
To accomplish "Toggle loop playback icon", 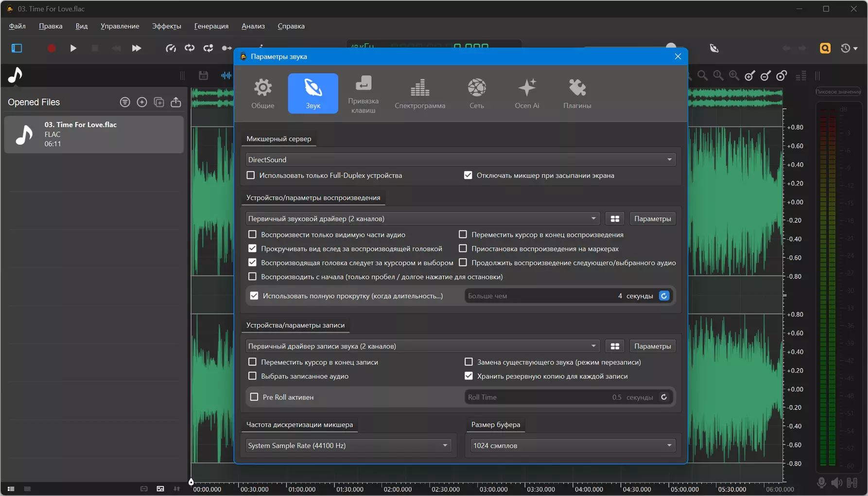I will (x=190, y=48).
